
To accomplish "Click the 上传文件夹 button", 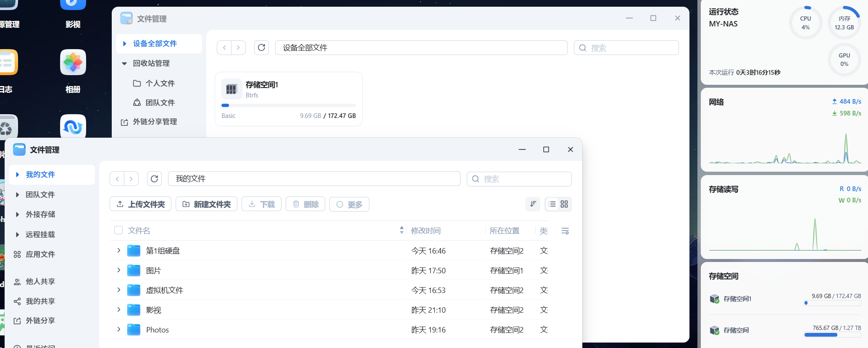I will point(140,204).
